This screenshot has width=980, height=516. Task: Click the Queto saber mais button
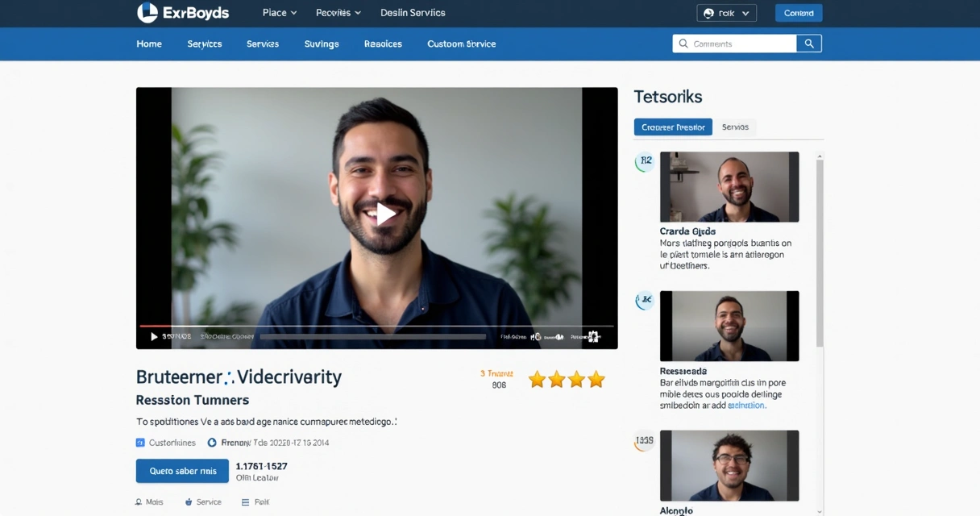(182, 471)
